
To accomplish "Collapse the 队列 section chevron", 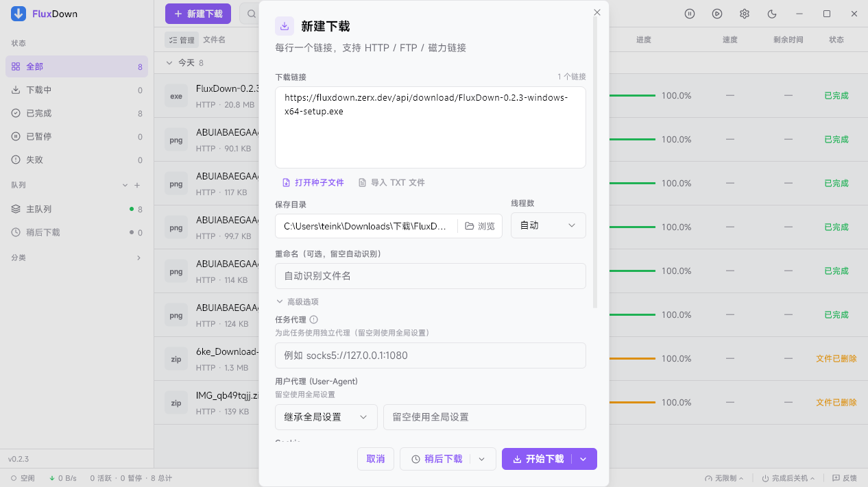I will point(125,185).
